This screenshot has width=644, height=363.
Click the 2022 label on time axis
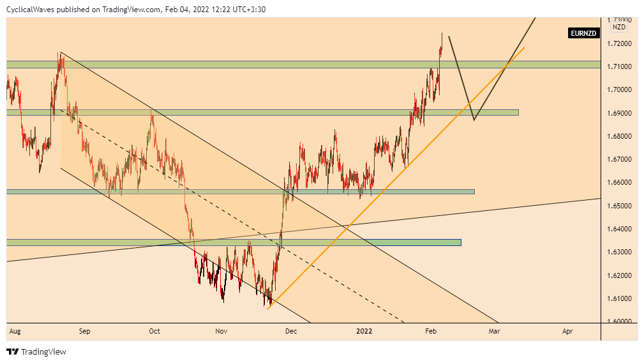click(x=364, y=331)
